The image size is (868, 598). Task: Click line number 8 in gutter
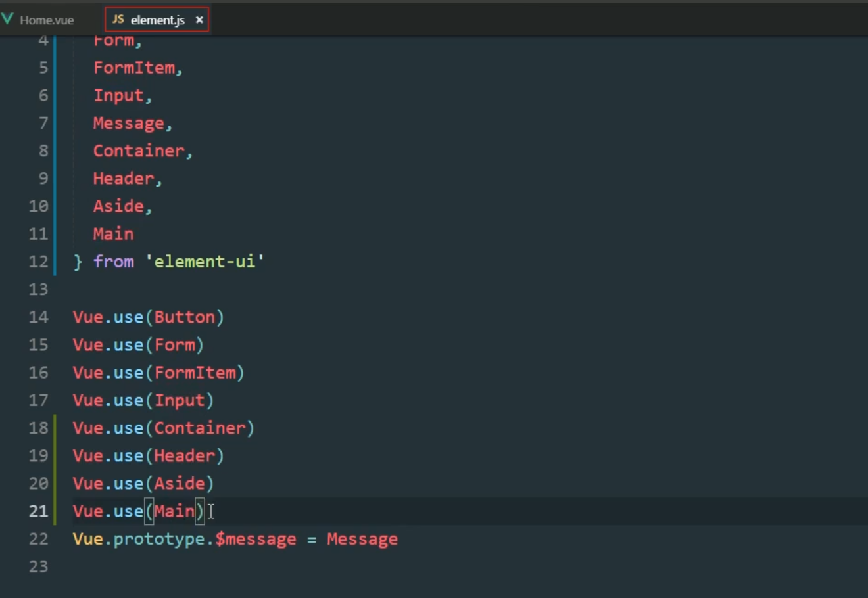[43, 150]
